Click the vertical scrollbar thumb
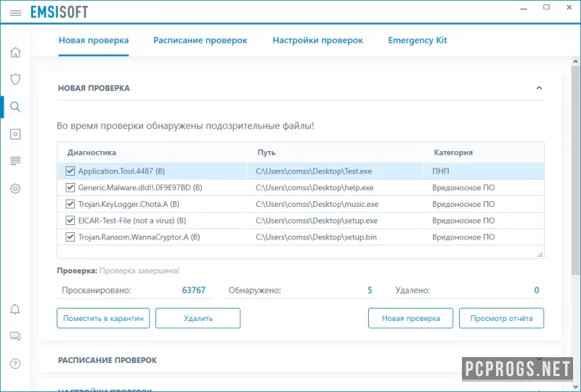Screen dimensions: 581x392 575,171
